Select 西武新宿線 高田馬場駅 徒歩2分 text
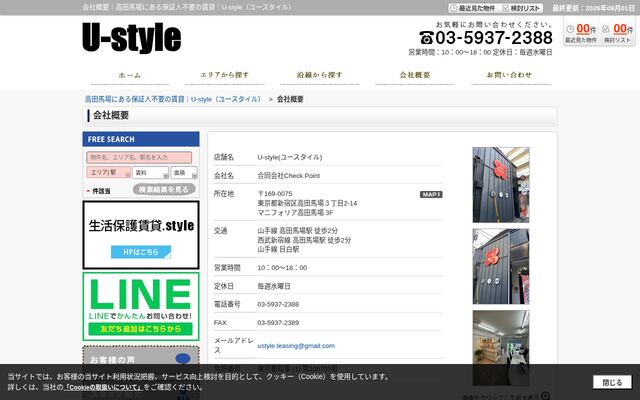This screenshot has width=640, height=400. [x=304, y=240]
